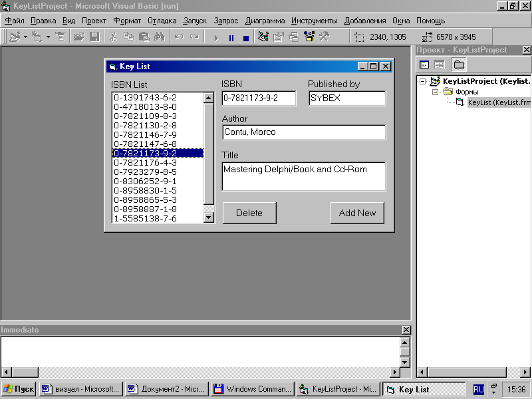This screenshot has height=399, width=532.
Task: Open the Окна menu
Action: [x=401, y=21]
